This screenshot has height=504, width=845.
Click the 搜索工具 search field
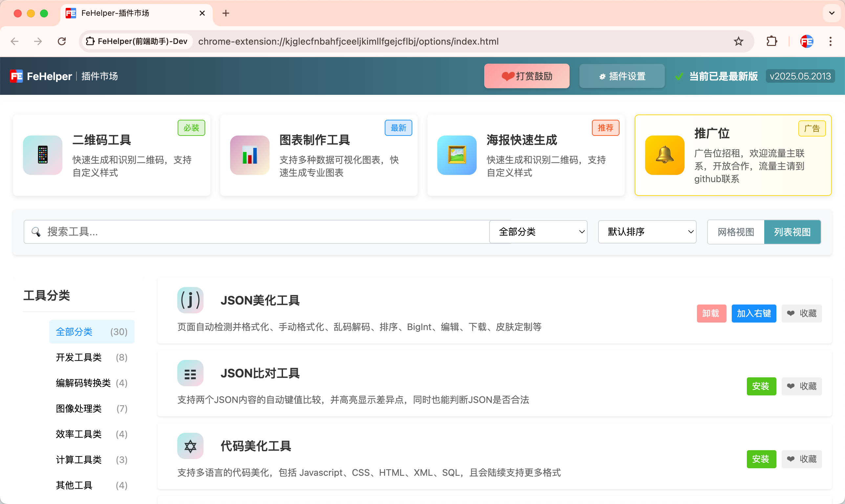point(256,232)
